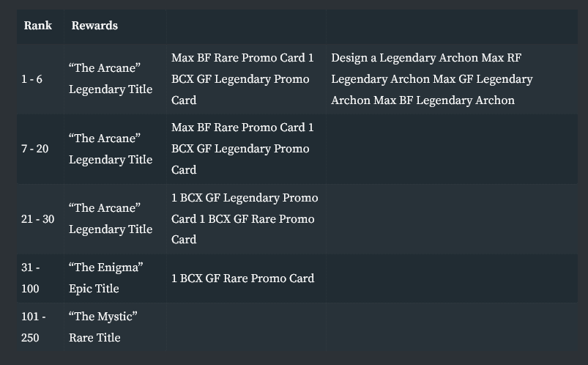Select the rank 1 - 6 cell
588x365 pixels.
[40, 79]
